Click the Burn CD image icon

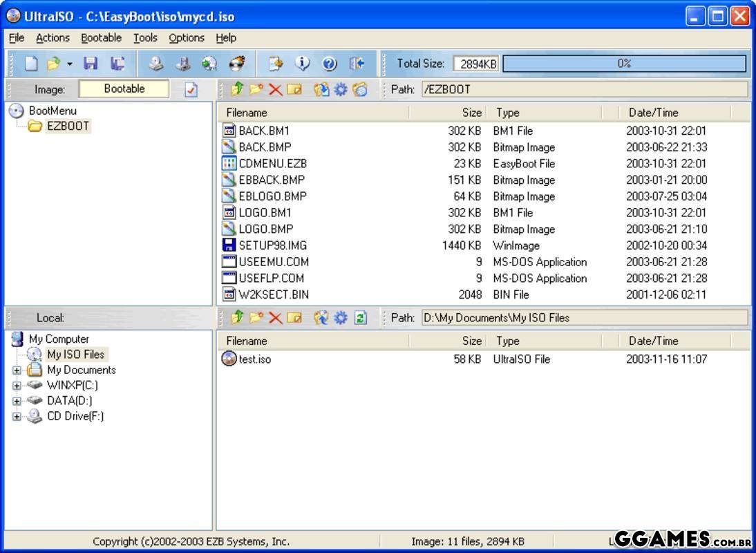point(237,64)
